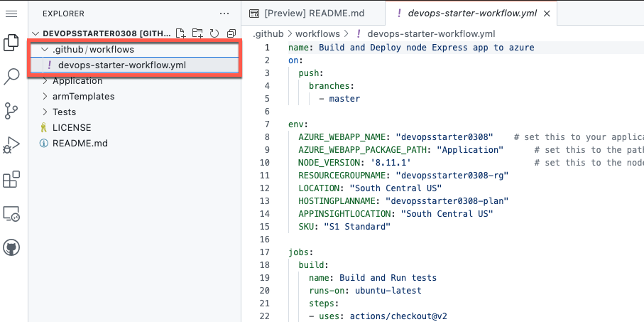This screenshot has height=322, width=644.
Task: Click the LOCATION "South Central US" value
Action: click(395, 188)
